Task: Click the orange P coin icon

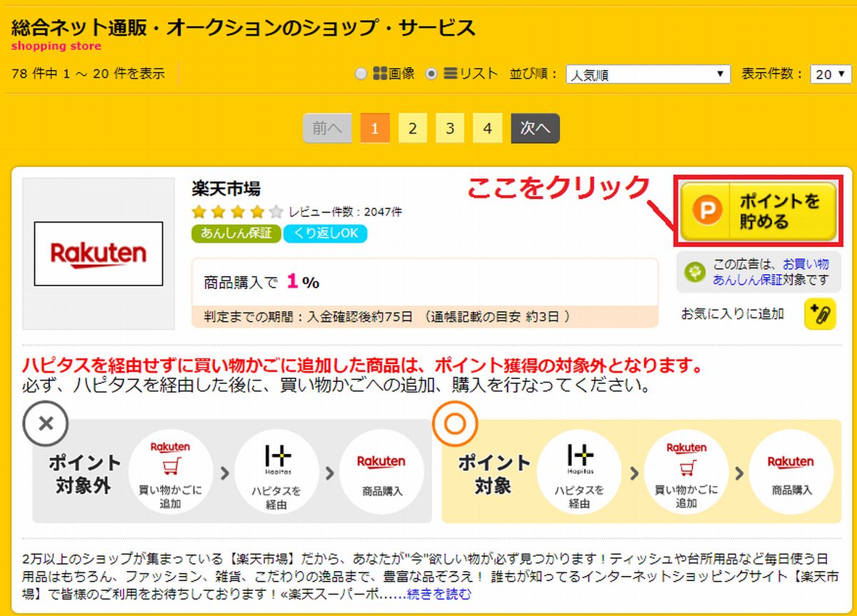Action: point(708,211)
